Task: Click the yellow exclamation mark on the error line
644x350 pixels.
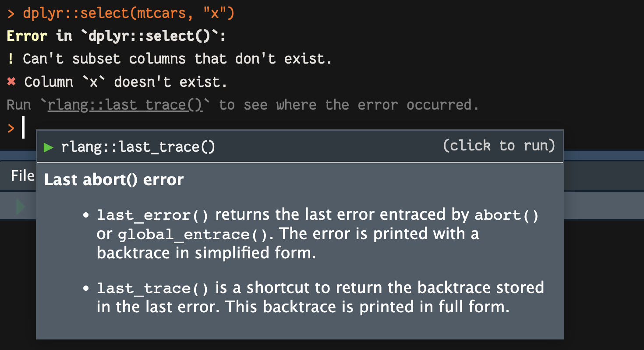Action: (11, 59)
